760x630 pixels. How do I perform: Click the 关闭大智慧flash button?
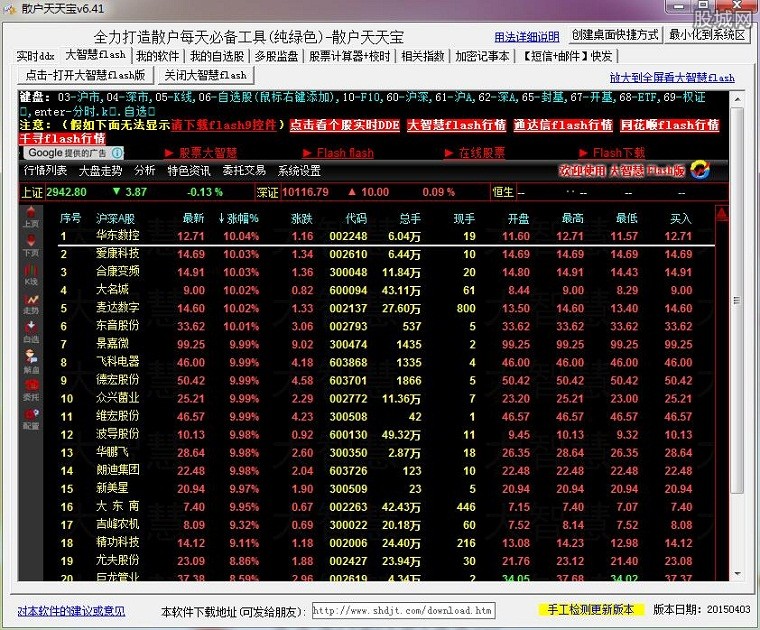pyautogui.click(x=205, y=75)
